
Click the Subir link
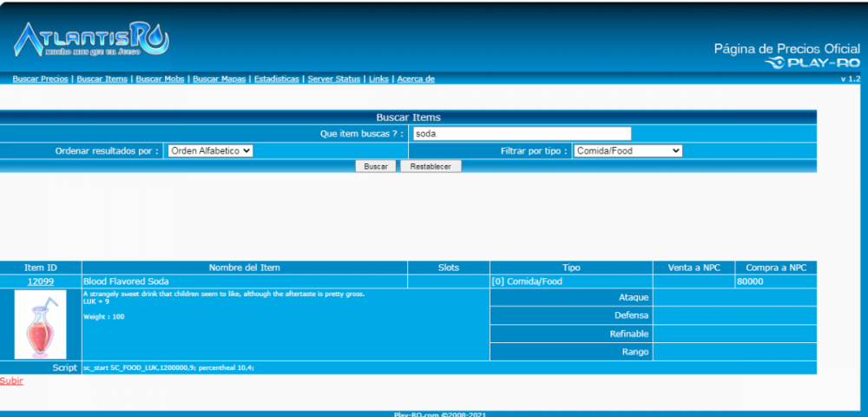pos(11,381)
